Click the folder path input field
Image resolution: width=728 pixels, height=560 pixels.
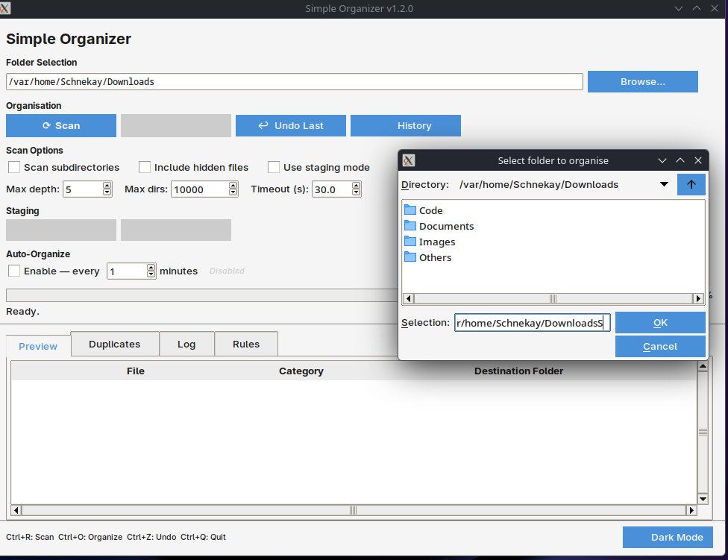(x=295, y=82)
